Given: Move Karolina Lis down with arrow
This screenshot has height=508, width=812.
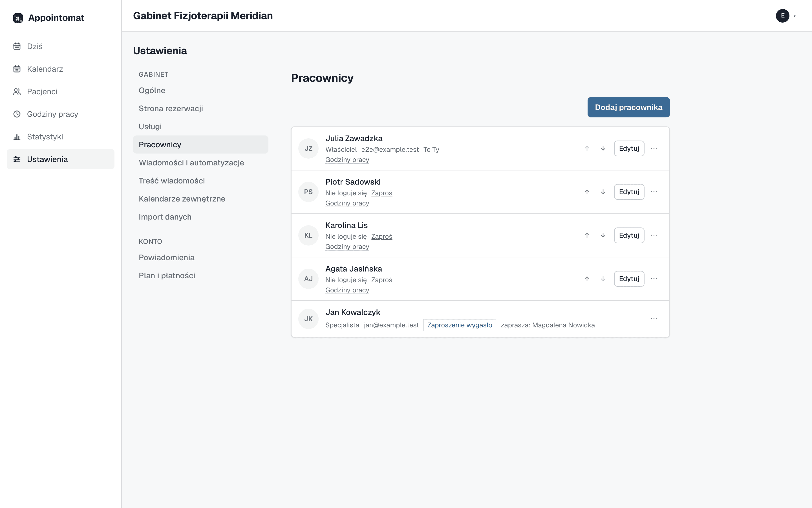Looking at the screenshot, I should click(x=603, y=235).
